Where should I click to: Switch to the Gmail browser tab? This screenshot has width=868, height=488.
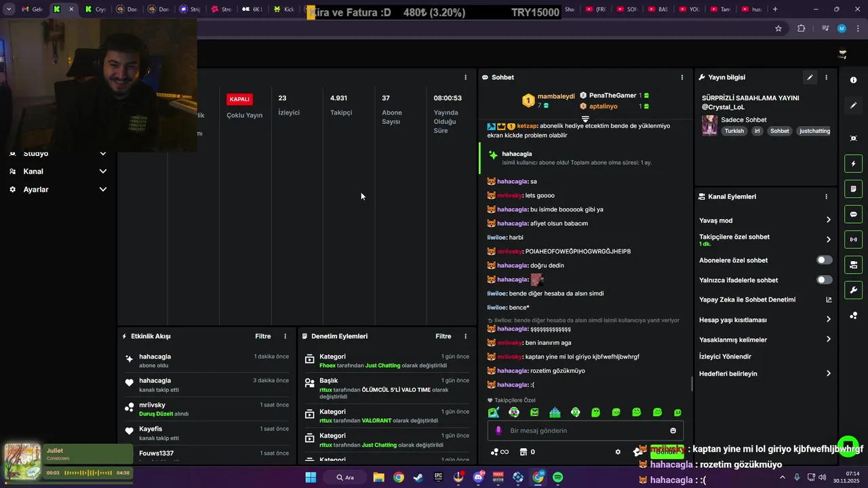point(31,9)
